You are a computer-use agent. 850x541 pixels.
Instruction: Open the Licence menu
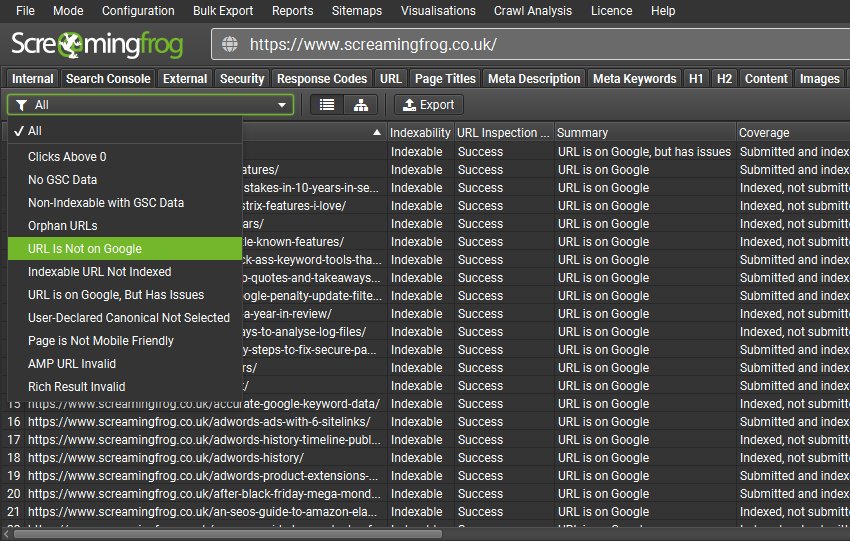coord(611,11)
